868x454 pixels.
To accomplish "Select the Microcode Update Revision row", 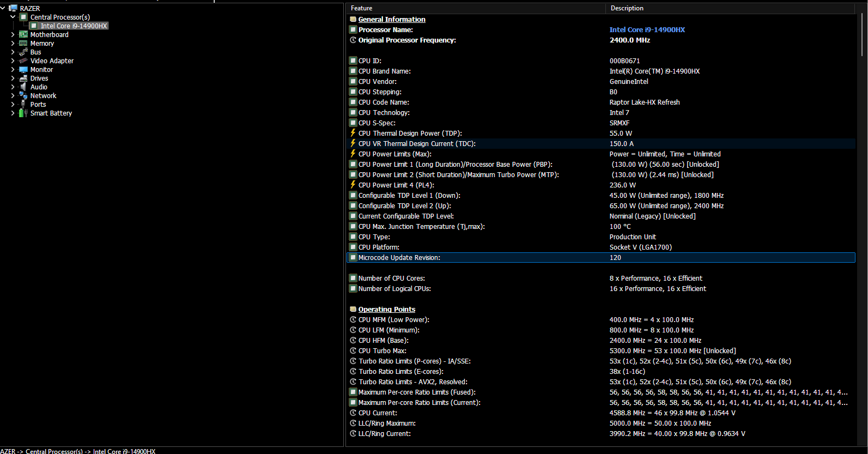I will tap(601, 257).
